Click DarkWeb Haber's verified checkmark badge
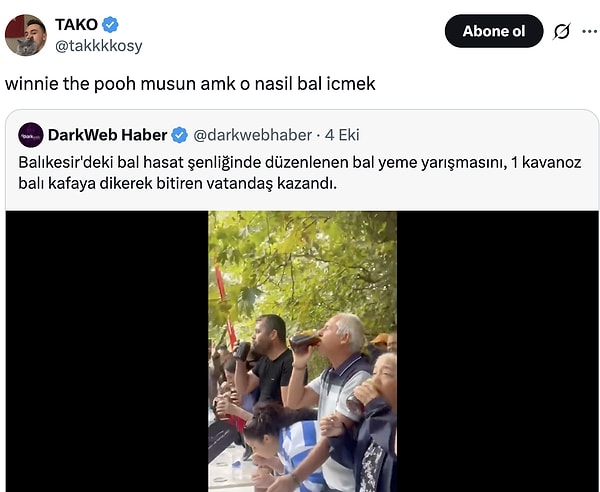 [x=179, y=135]
